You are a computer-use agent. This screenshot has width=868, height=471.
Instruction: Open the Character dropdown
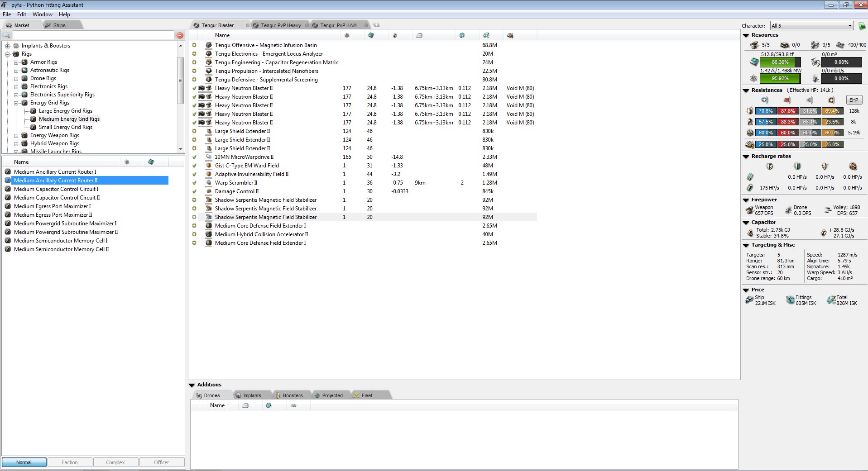(x=811, y=26)
